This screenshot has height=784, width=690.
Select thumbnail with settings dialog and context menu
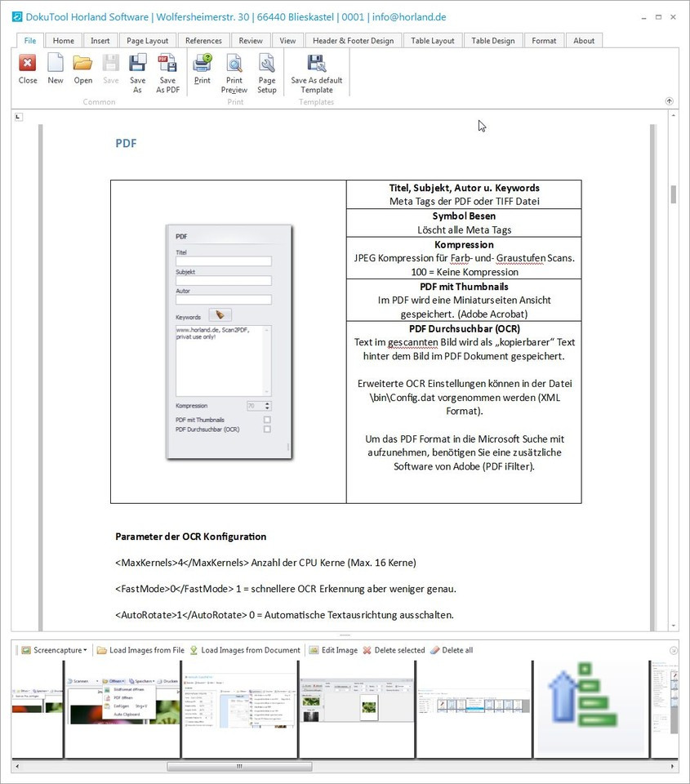[239, 709]
